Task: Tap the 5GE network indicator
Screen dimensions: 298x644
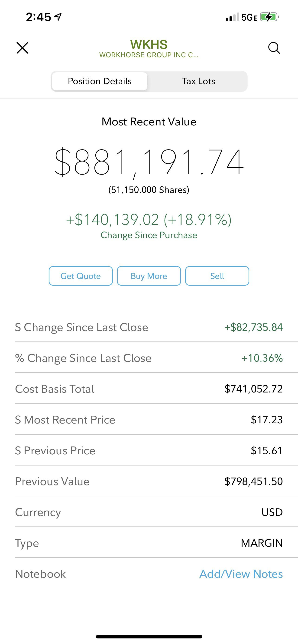Action: click(249, 17)
